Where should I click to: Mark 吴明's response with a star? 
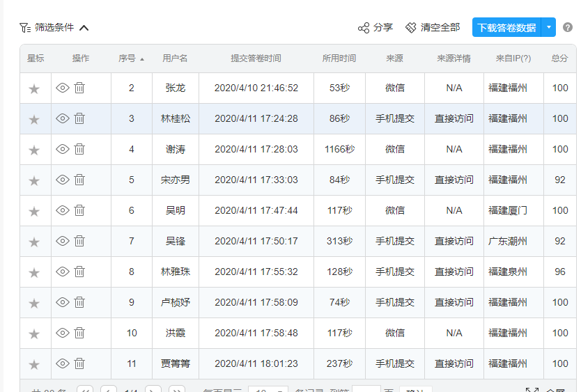point(34,212)
